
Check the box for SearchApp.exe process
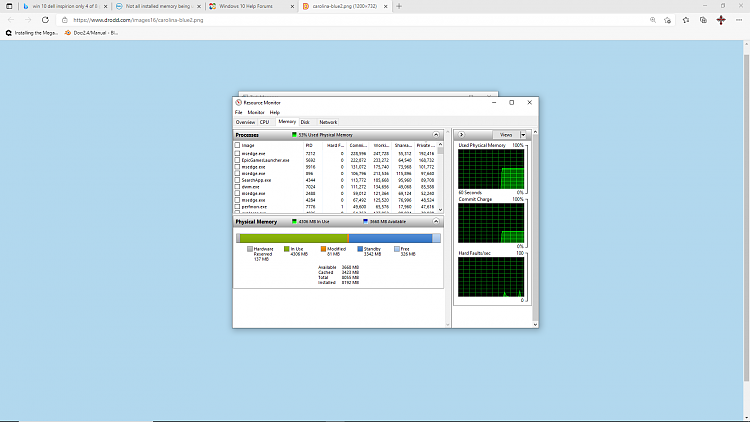(237, 180)
